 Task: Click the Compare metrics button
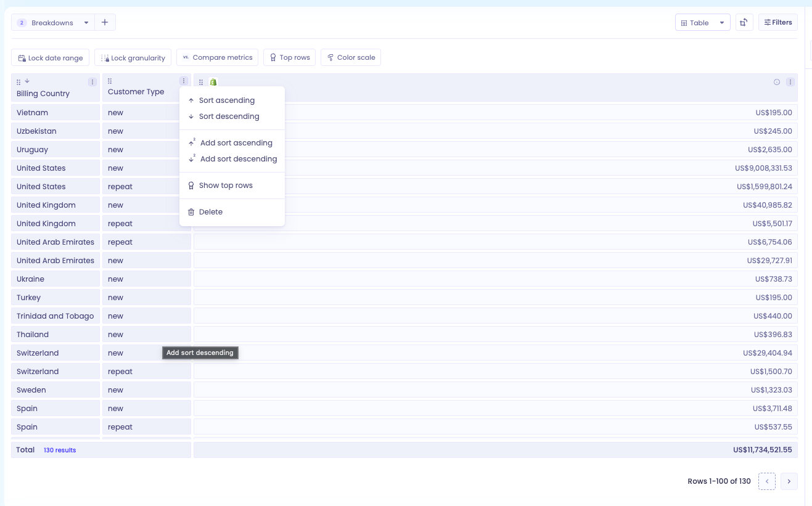click(x=217, y=57)
